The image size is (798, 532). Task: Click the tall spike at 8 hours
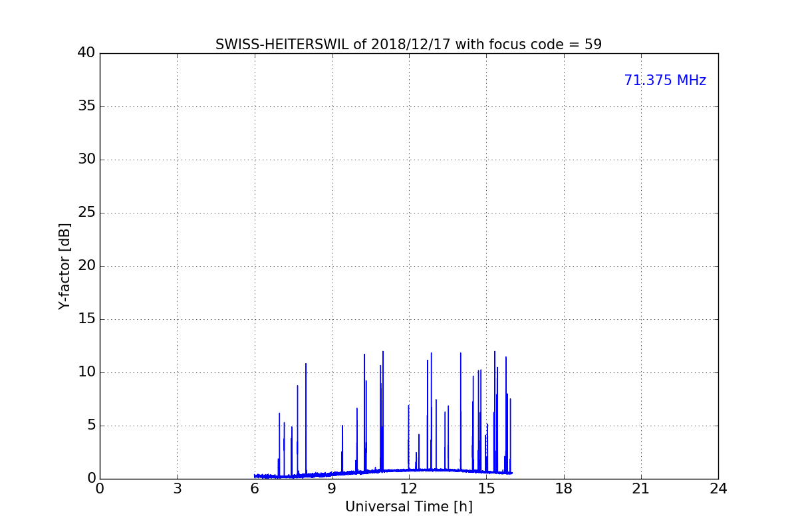(x=306, y=419)
